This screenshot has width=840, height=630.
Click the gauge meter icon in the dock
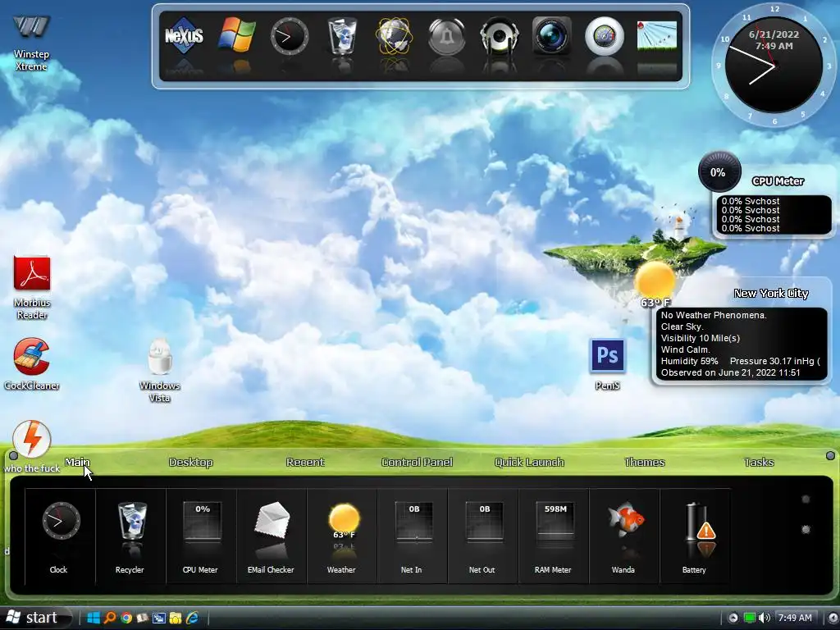605,36
